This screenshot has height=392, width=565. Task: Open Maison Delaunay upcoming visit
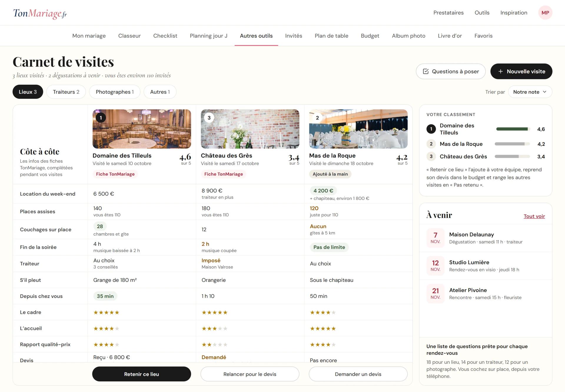tap(486, 238)
